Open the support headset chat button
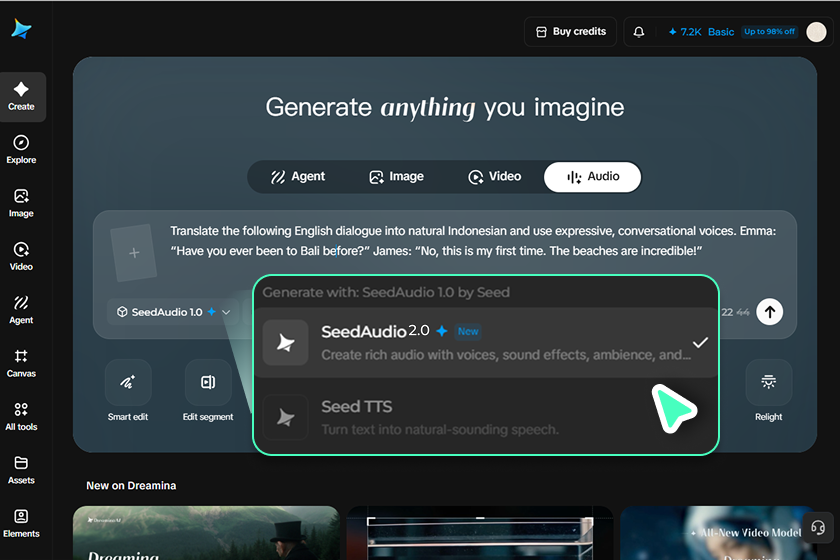The width and height of the screenshot is (840, 560). tap(818, 528)
